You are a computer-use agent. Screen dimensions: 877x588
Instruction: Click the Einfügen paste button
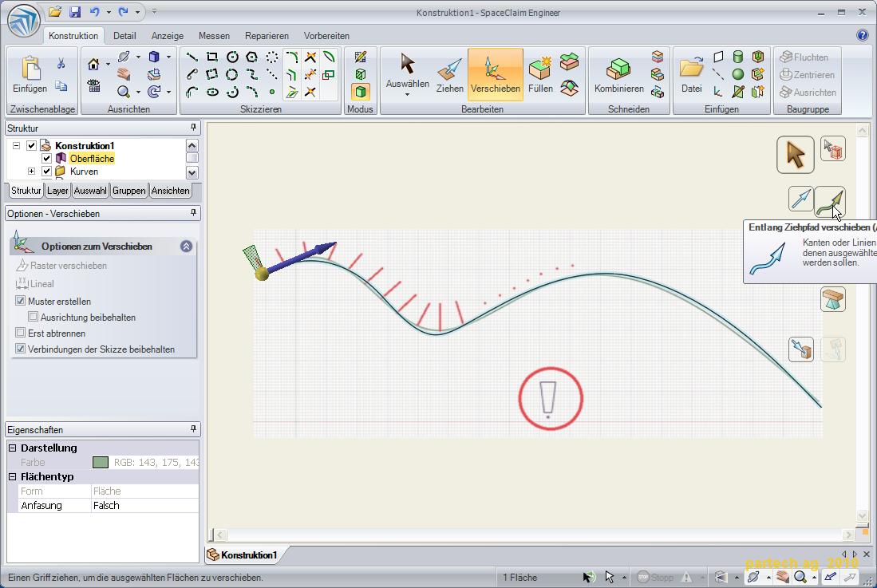click(x=30, y=75)
